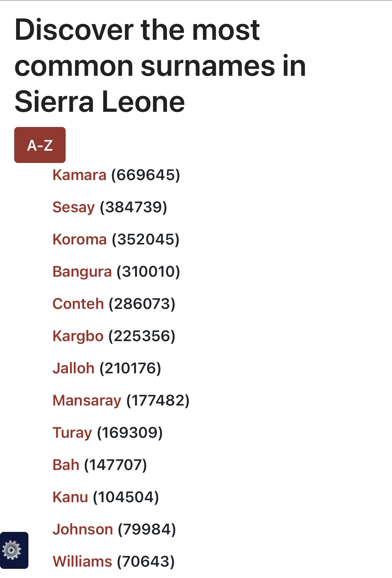This screenshot has width=392, height=578.
Task: Select the Koroma surname link
Action: (80, 239)
